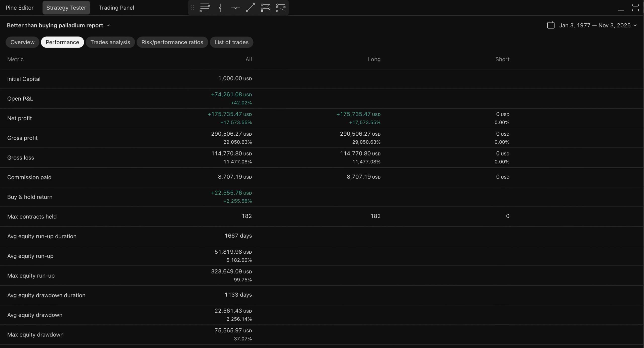Screen dimensions: 644x348
Task: Click the Net profit metric row
Action: [x=20, y=118]
